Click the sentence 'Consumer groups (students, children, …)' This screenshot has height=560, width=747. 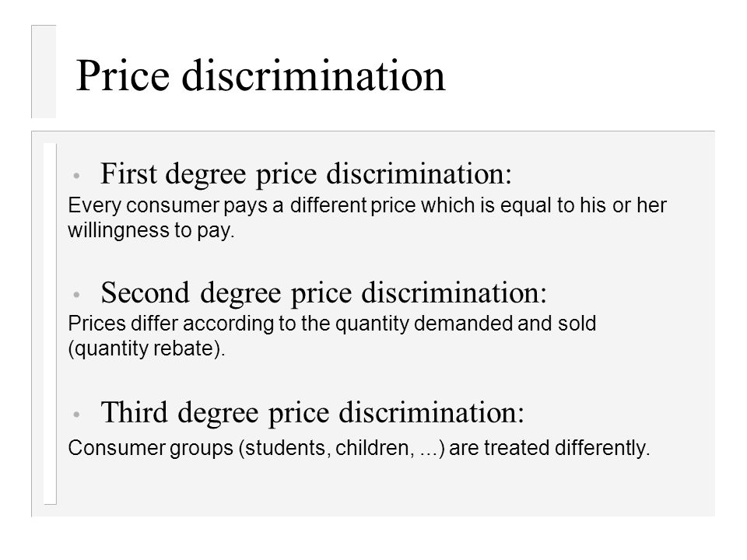256,449
